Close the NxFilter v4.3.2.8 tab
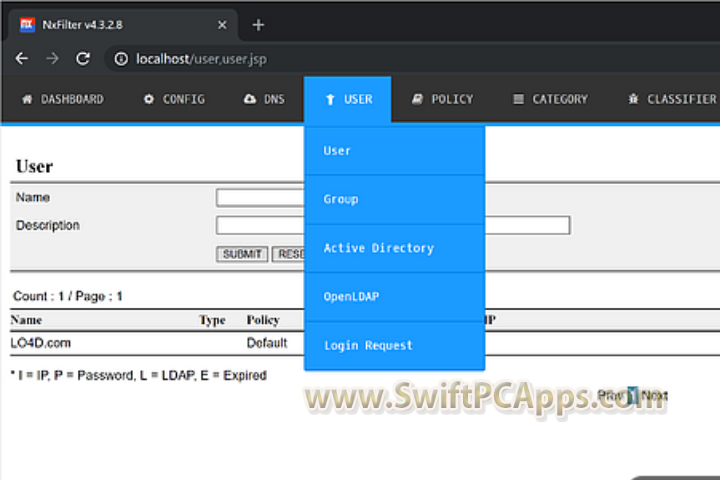Screen dimensions: 720x480 click(222, 25)
